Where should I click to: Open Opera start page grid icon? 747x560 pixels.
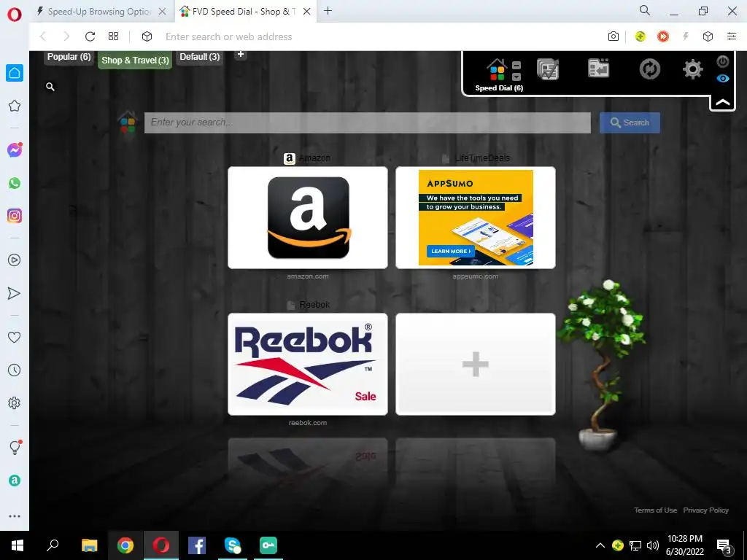[x=113, y=36]
